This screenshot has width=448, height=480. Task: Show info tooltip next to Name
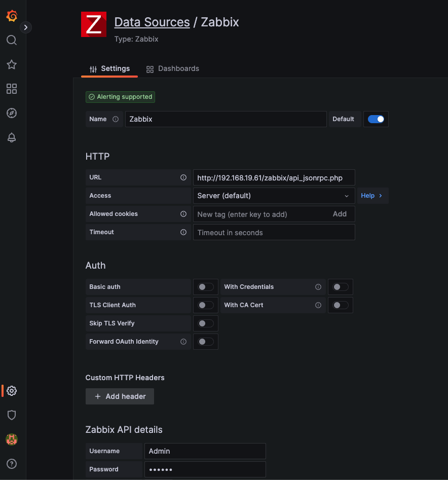(x=116, y=119)
